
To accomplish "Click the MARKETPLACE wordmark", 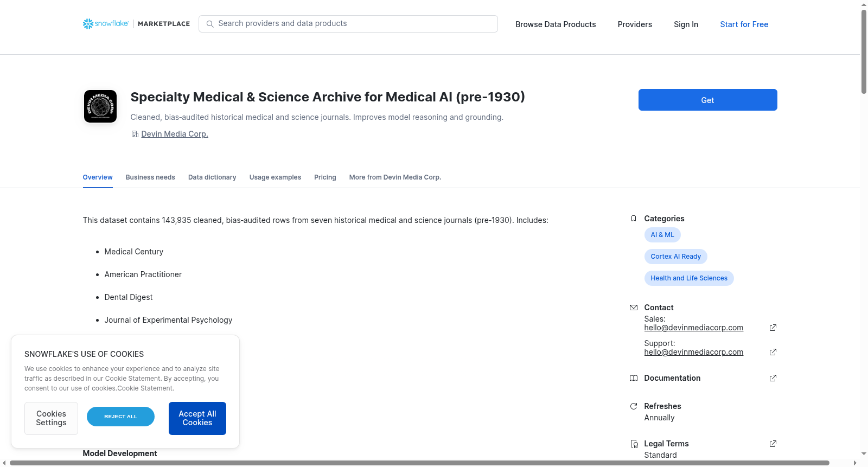I will [164, 24].
